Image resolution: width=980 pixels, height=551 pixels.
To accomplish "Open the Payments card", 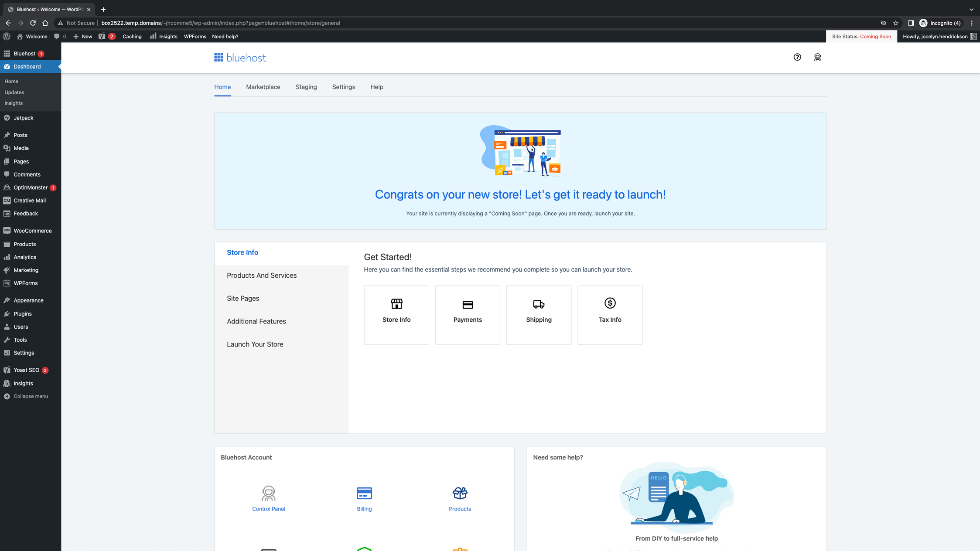I will 468,315.
